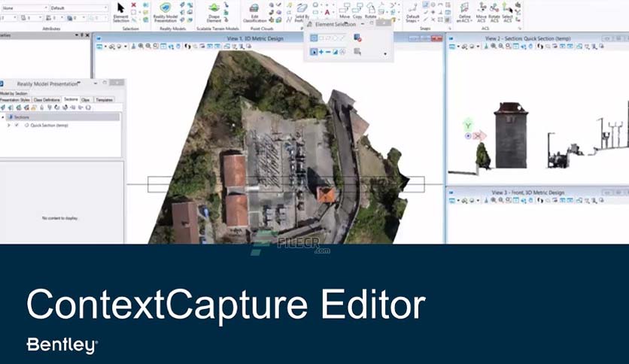Enable the Subtract selection mode in Element Selection

(x=328, y=52)
